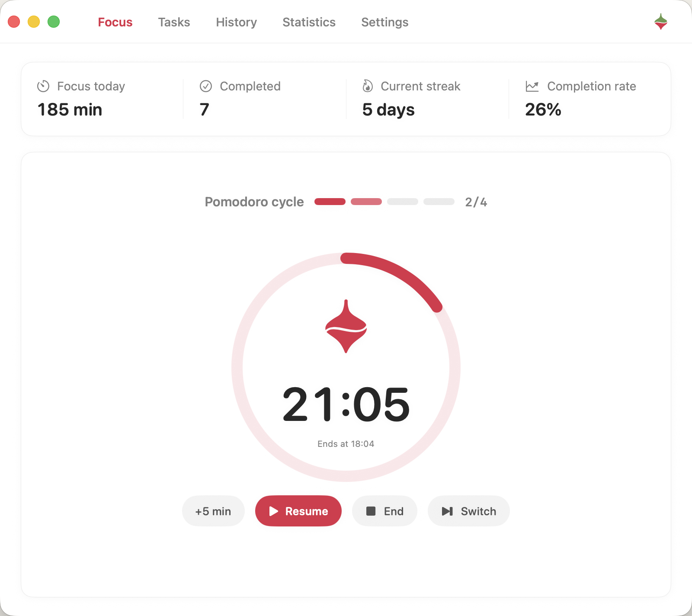
Task: Click the 'Ends at 18:04' label
Action: 346,444
